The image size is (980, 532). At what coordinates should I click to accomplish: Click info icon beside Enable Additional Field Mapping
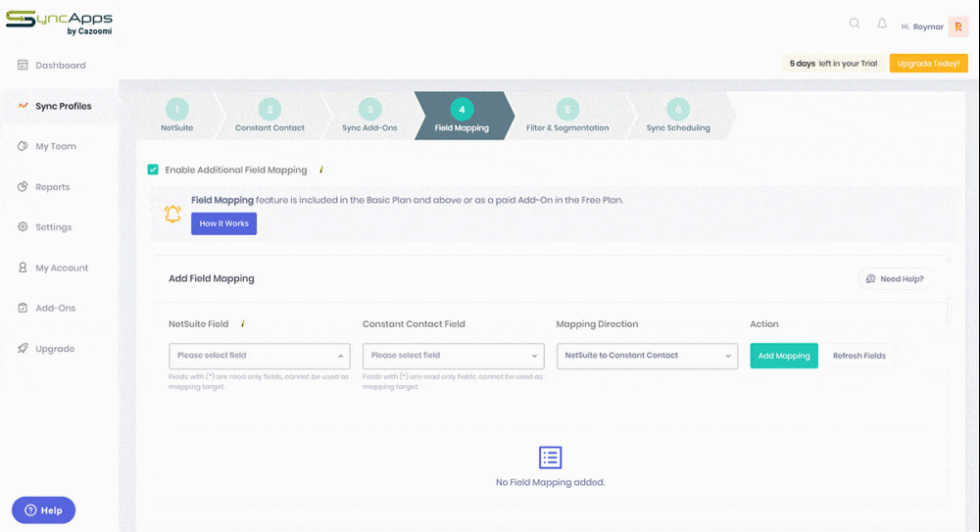321,169
